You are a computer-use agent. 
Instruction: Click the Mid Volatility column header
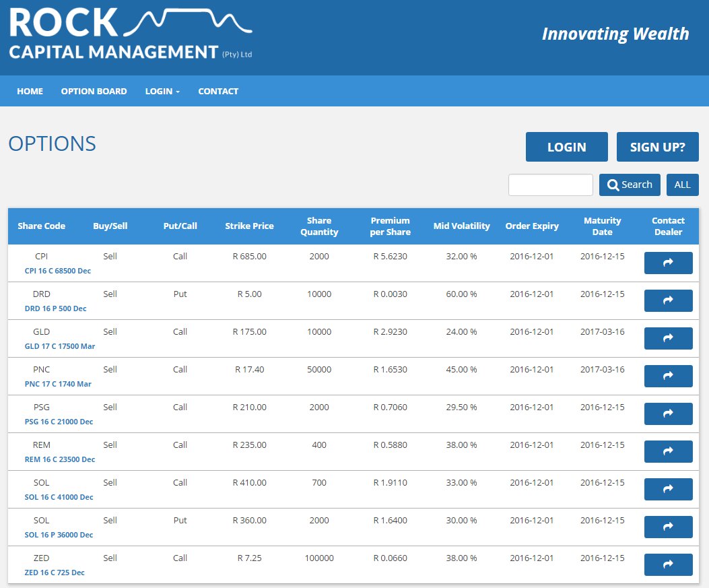point(461,226)
